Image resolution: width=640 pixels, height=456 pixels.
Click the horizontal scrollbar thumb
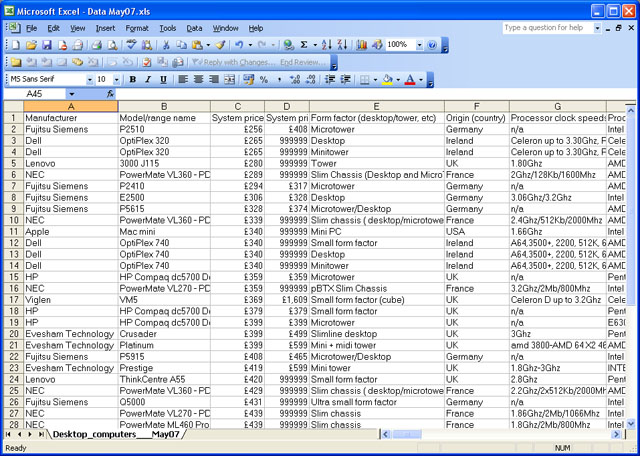coord(409,434)
